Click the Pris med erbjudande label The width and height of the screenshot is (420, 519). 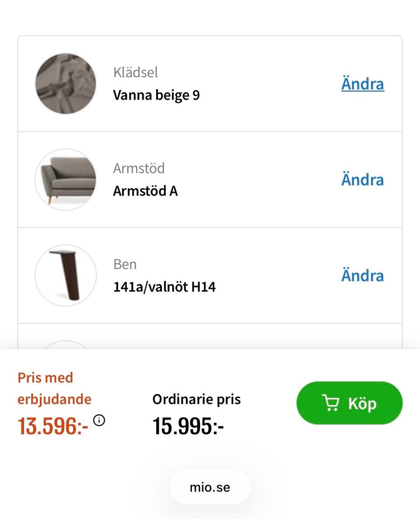54,388
